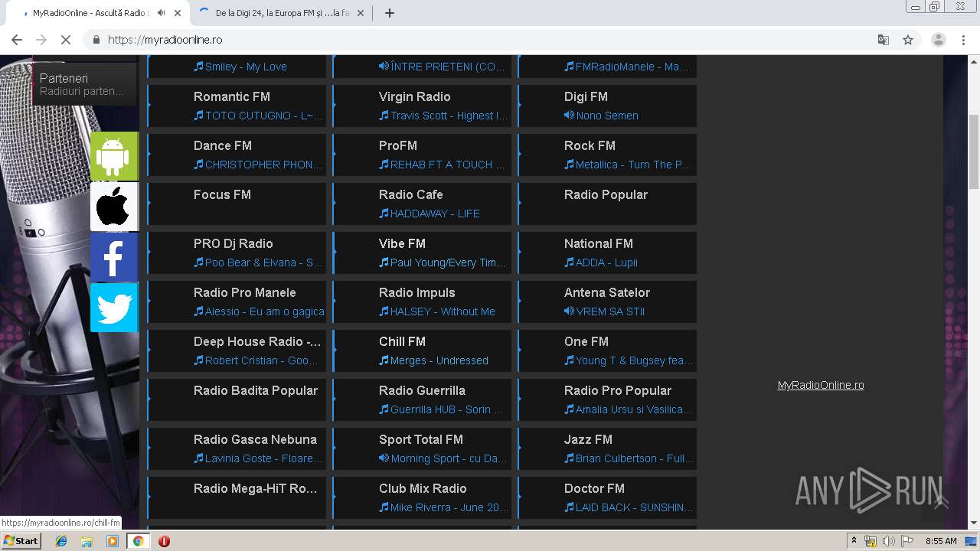Close the De la Digi 24 tab
The height and width of the screenshot is (551, 980).
pos(361,13)
